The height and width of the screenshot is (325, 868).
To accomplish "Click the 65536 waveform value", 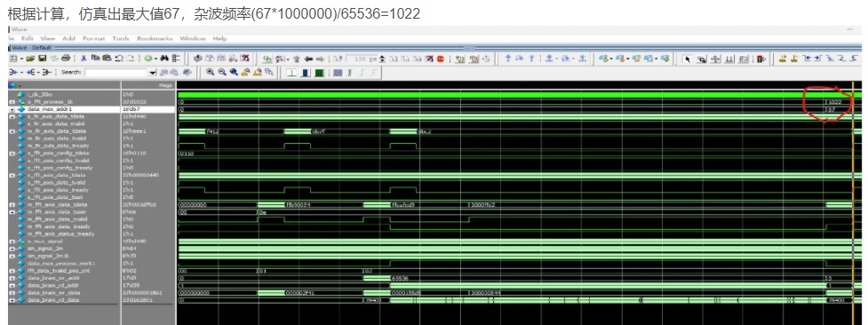I will pos(400,278).
